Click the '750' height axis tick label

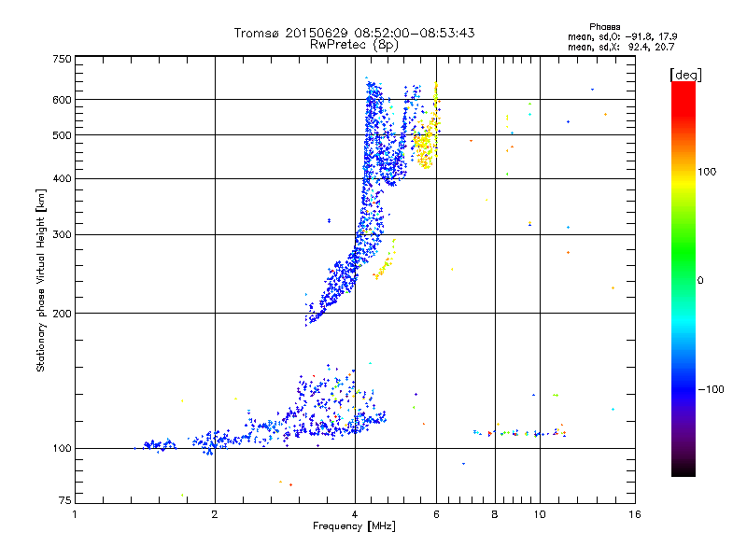[x=62, y=59]
